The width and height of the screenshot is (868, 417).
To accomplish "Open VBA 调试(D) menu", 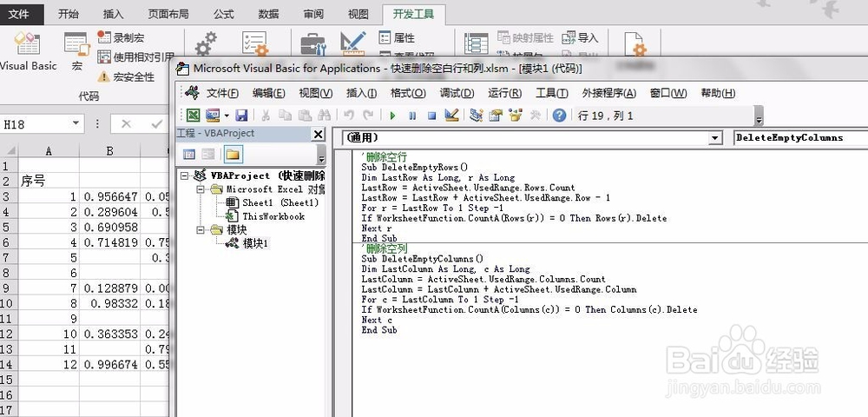I will point(457,93).
